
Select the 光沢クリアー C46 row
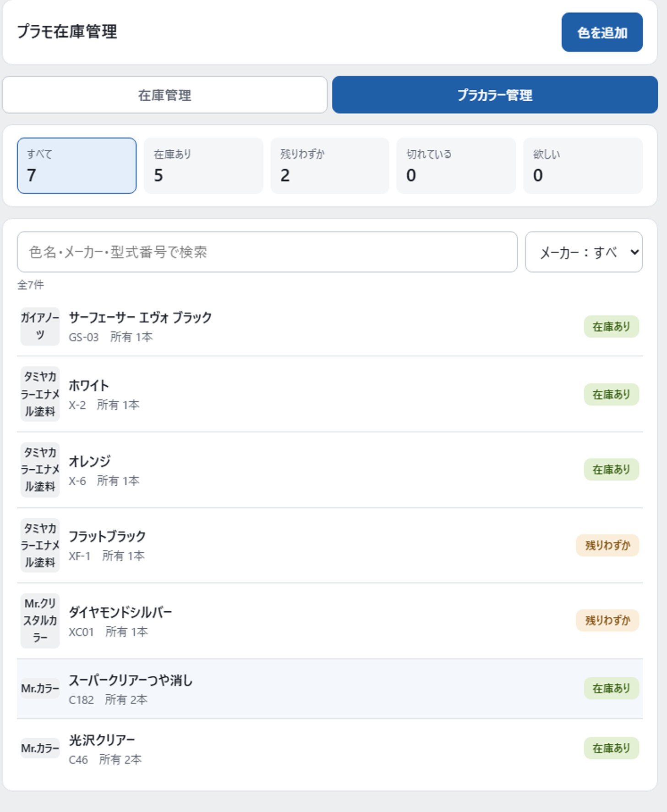pos(330,748)
